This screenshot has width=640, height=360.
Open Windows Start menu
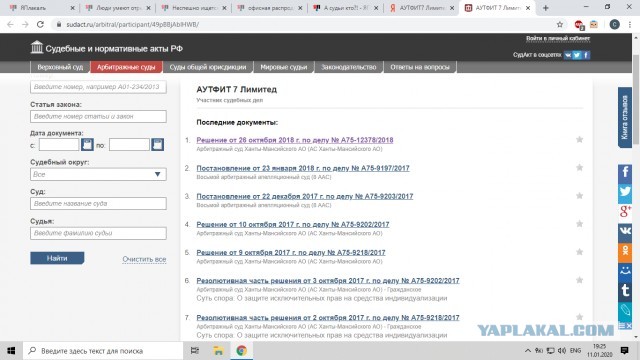click(11, 351)
